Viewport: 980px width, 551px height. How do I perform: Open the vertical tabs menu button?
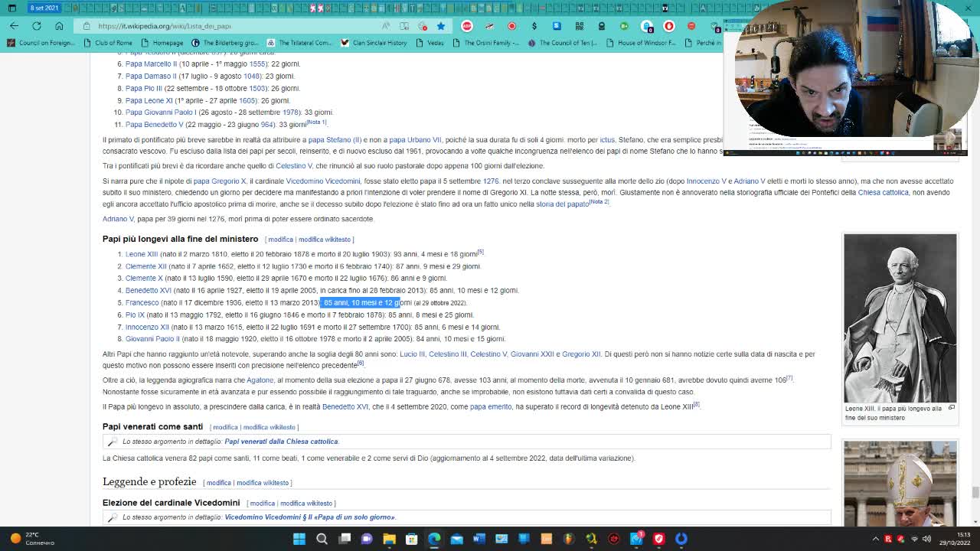[x=13, y=8]
